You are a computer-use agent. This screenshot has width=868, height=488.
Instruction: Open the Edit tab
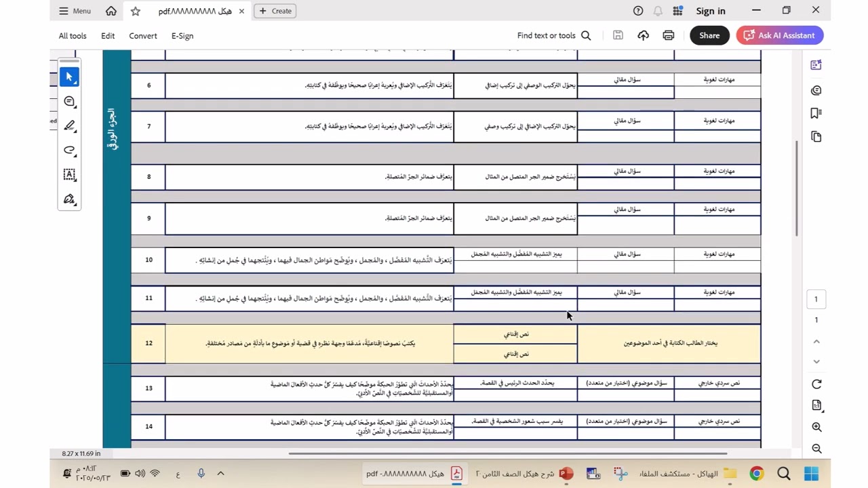tap(108, 36)
